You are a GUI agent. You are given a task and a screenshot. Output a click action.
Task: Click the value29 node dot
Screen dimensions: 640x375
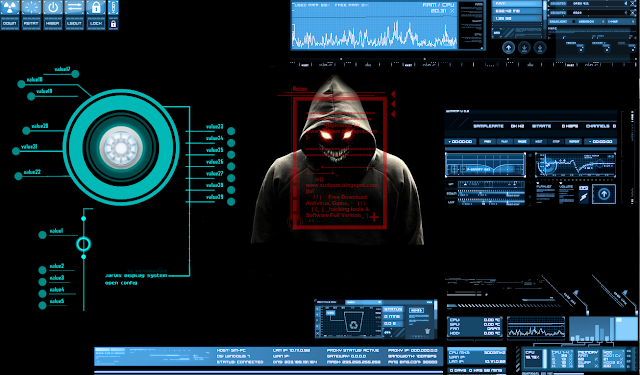point(231,202)
